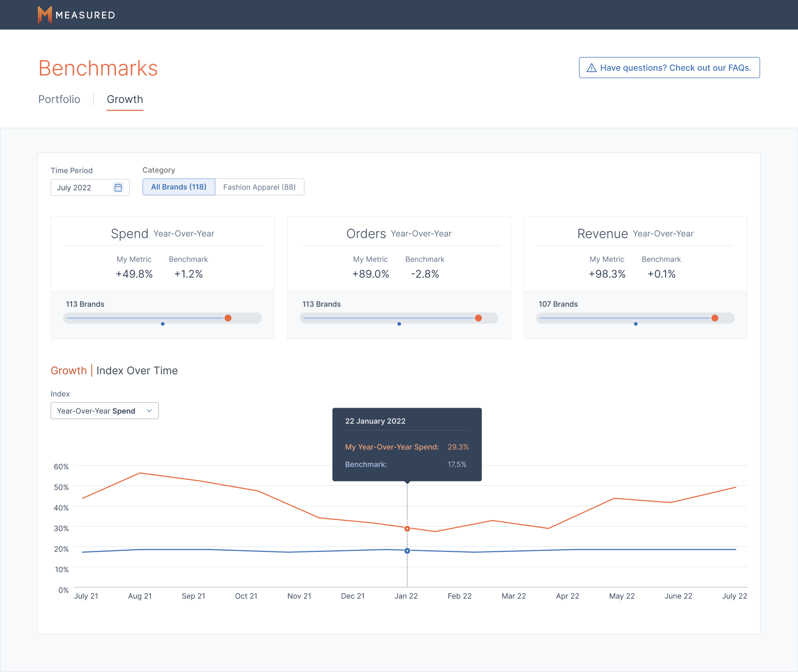This screenshot has height=672, width=798.
Task: Click the Measured logo icon
Action: tap(44, 15)
